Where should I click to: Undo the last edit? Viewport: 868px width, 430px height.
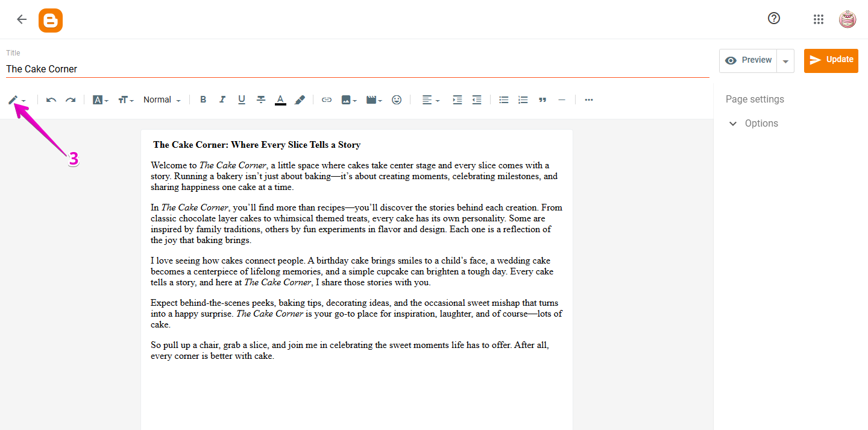(x=51, y=100)
